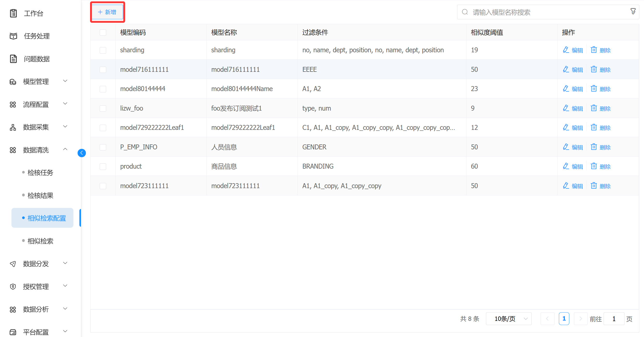This screenshot has width=644, height=337.
Task: Open the 10条/页 page size dropdown
Action: [508, 319]
